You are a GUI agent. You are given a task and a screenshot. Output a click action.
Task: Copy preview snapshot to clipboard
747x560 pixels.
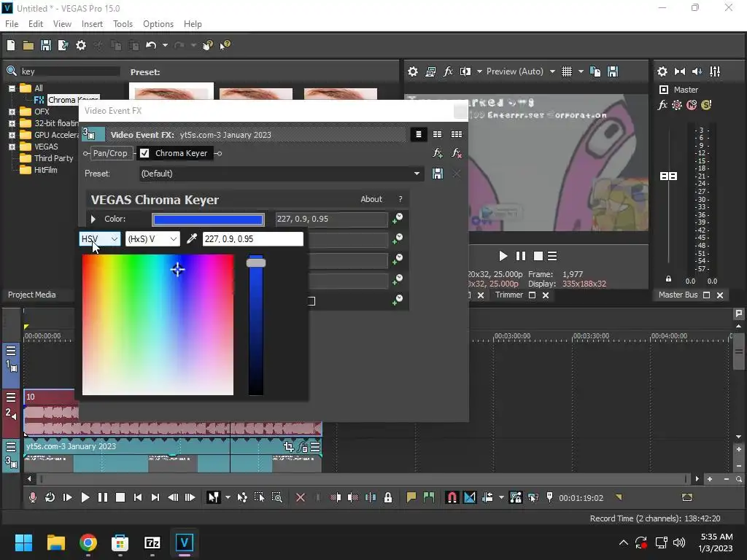(x=595, y=71)
